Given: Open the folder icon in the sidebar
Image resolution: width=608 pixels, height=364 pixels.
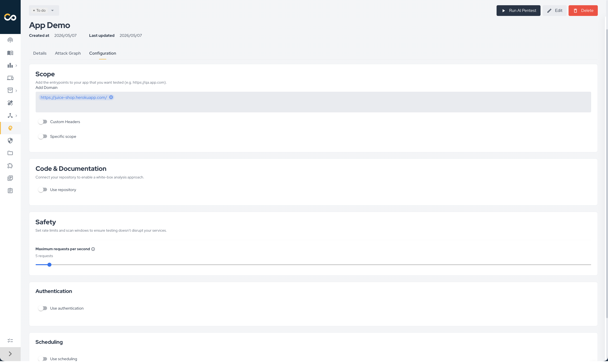Looking at the screenshot, I should (x=10, y=153).
